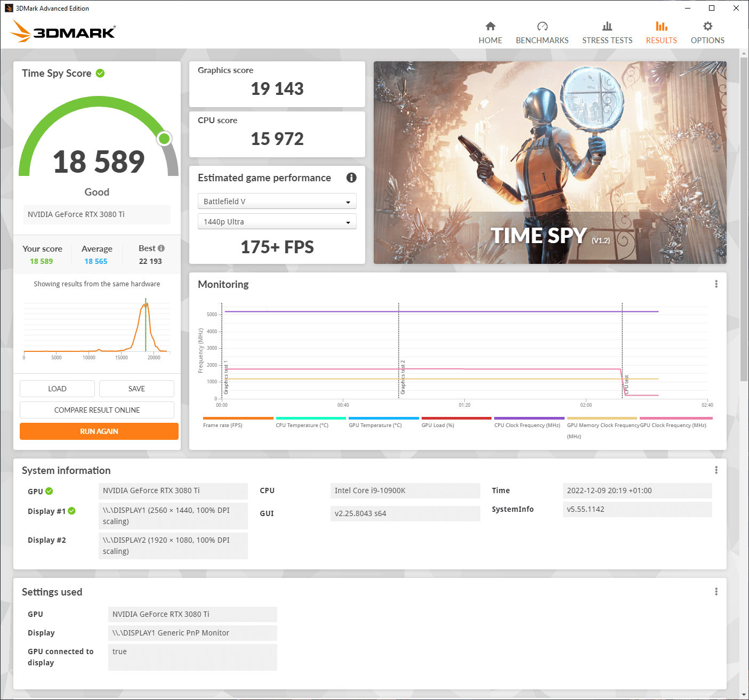The image size is (749, 700).
Task: Toggle the CPU Temperature legend item
Action: tap(311, 422)
